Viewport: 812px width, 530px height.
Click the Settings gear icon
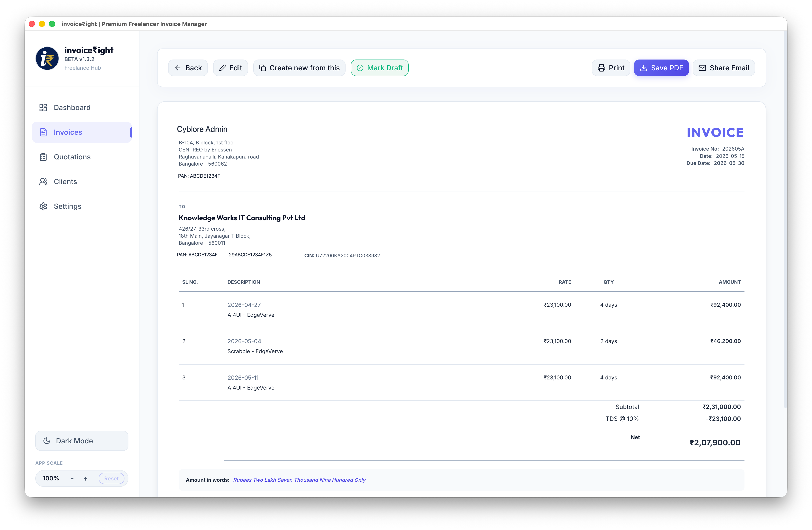[43, 207]
